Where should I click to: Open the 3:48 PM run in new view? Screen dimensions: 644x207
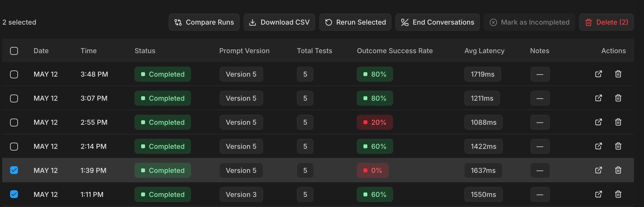(x=598, y=74)
